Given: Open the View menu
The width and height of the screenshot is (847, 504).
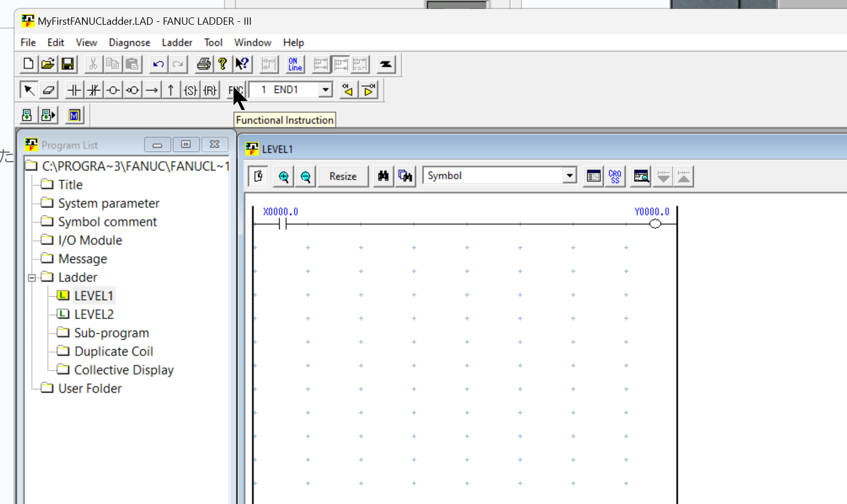Looking at the screenshot, I should pyautogui.click(x=86, y=43).
